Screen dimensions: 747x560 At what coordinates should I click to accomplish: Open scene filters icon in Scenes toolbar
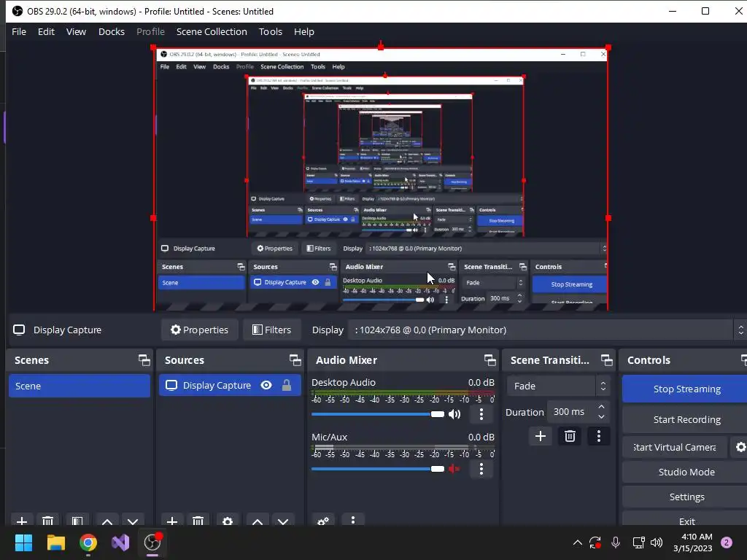(77, 521)
